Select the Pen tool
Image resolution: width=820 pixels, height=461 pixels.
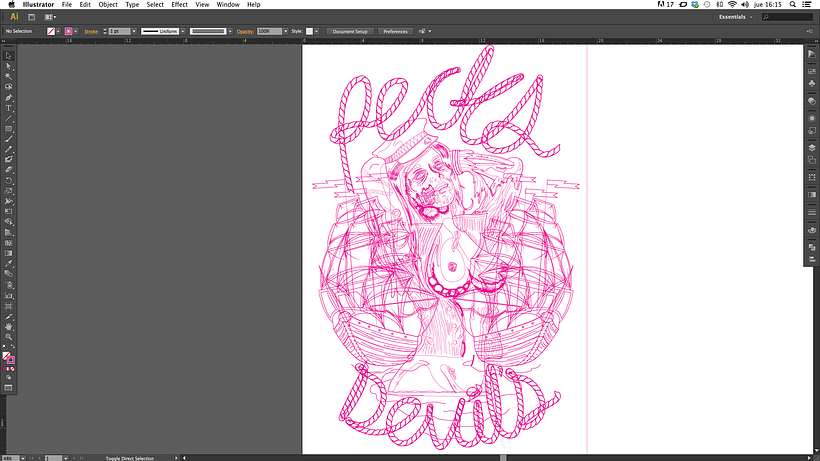(x=8, y=98)
